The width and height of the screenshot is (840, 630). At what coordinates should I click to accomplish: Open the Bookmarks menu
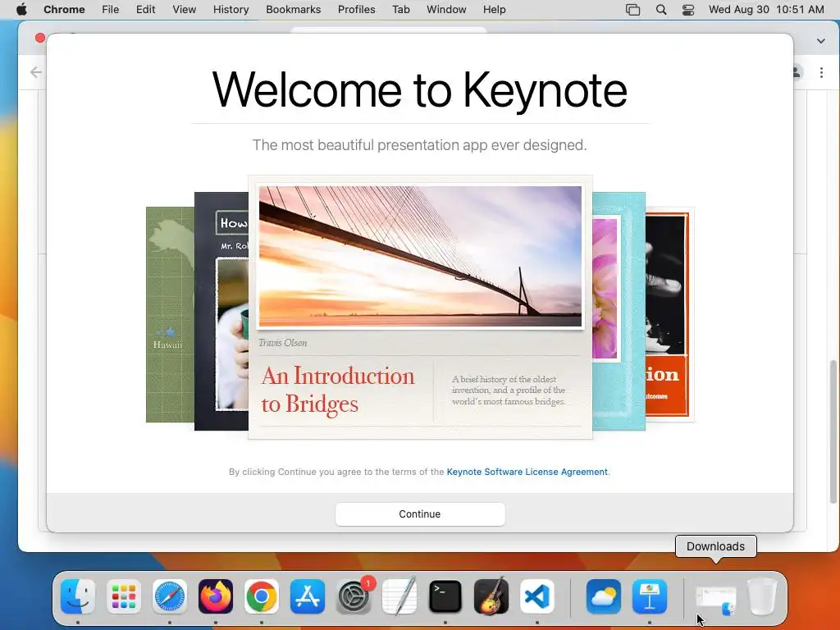[x=293, y=9]
